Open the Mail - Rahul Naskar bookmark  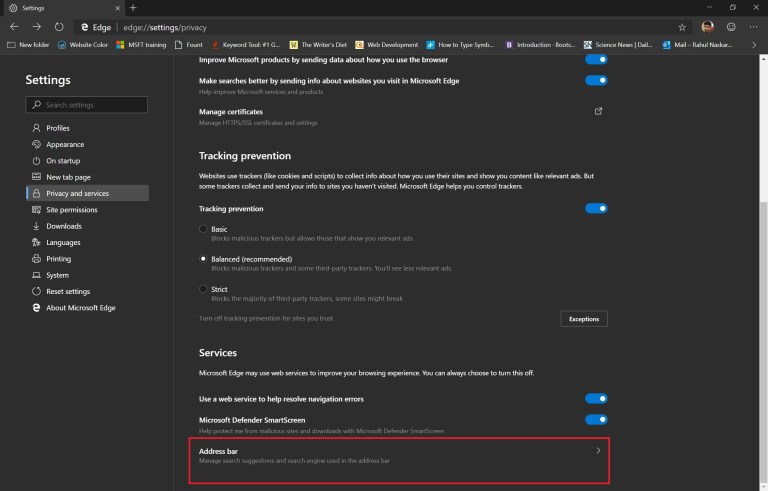tap(697, 45)
